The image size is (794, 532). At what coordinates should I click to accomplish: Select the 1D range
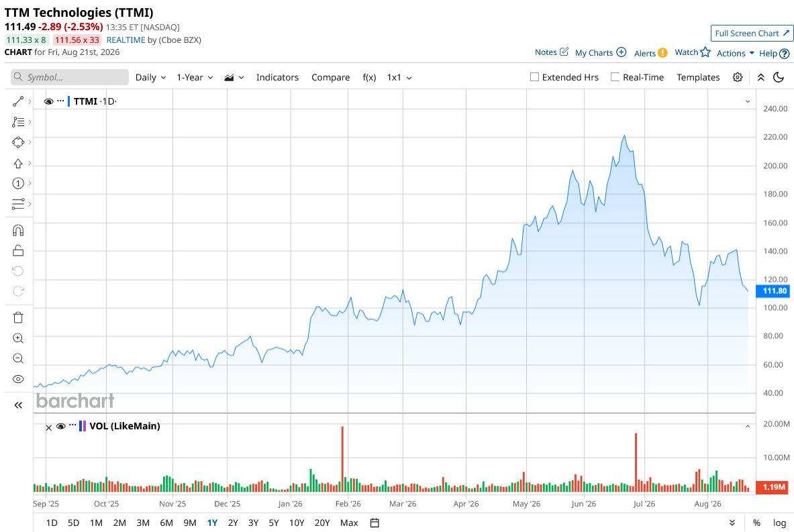52,523
